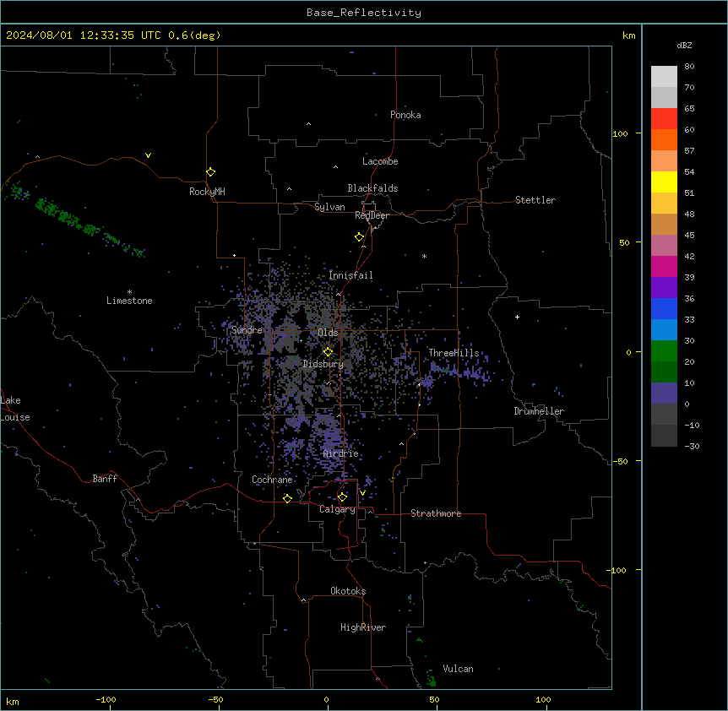Click the Sundre label
The width and height of the screenshot is (728, 711).
(x=247, y=330)
